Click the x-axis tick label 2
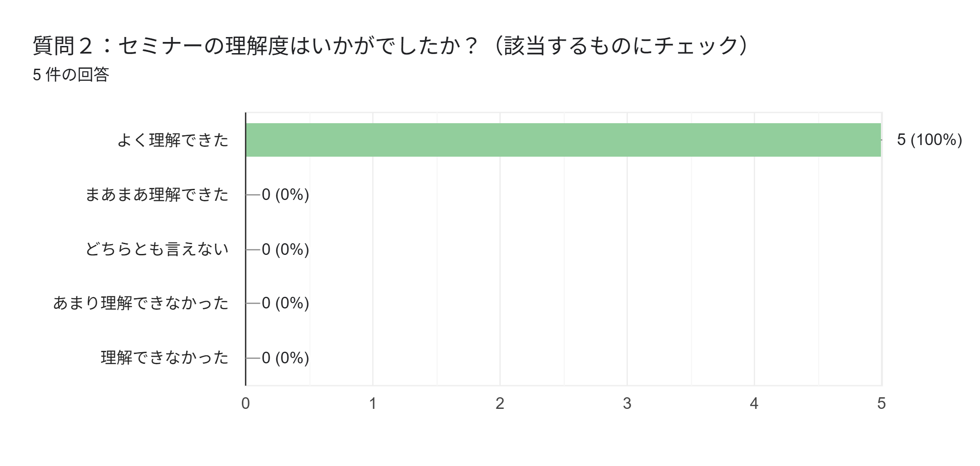This screenshot has width=980, height=466. pyautogui.click(x=500, y=404)
